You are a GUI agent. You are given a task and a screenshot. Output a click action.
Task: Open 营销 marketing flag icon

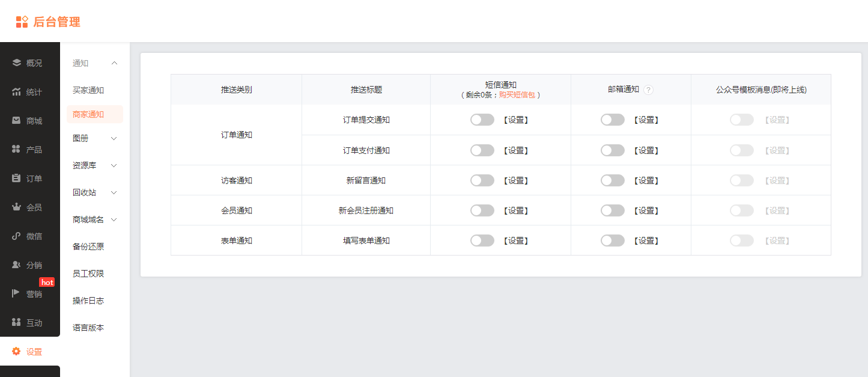[17, 293]
